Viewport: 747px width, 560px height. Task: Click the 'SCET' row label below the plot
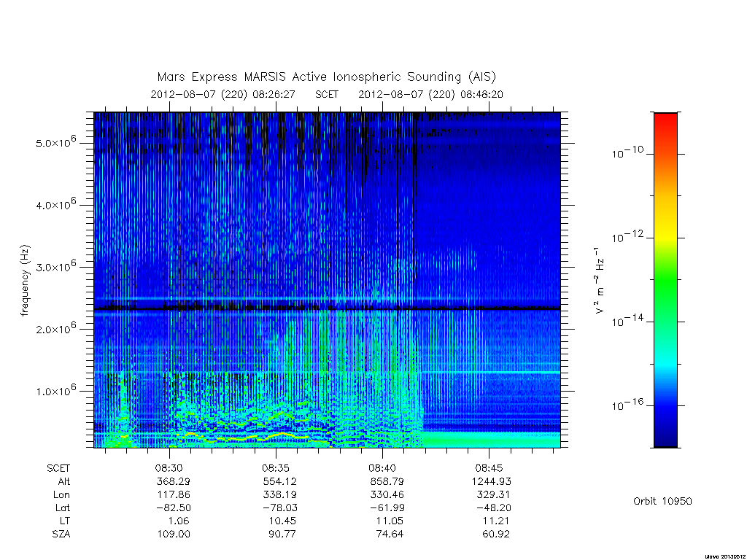(58, 469)
